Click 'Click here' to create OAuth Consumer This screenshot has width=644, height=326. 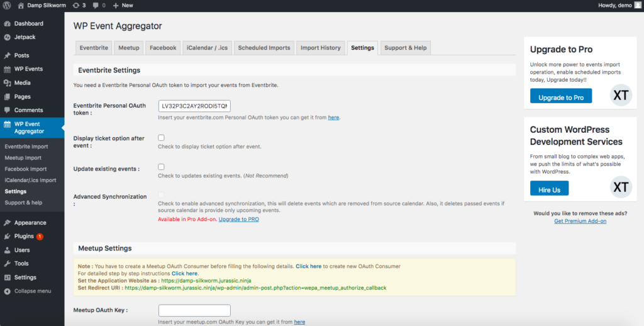(x=308, y=266)
